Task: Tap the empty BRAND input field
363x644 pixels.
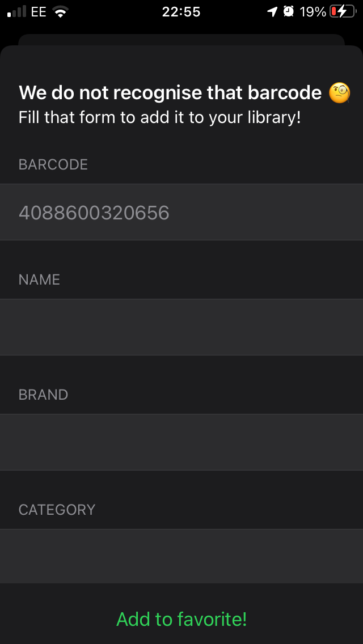Action: point(181,442)
